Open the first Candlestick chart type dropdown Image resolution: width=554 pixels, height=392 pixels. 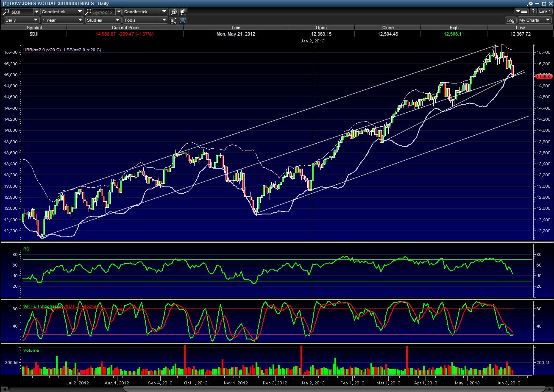[x=62, y=12]
